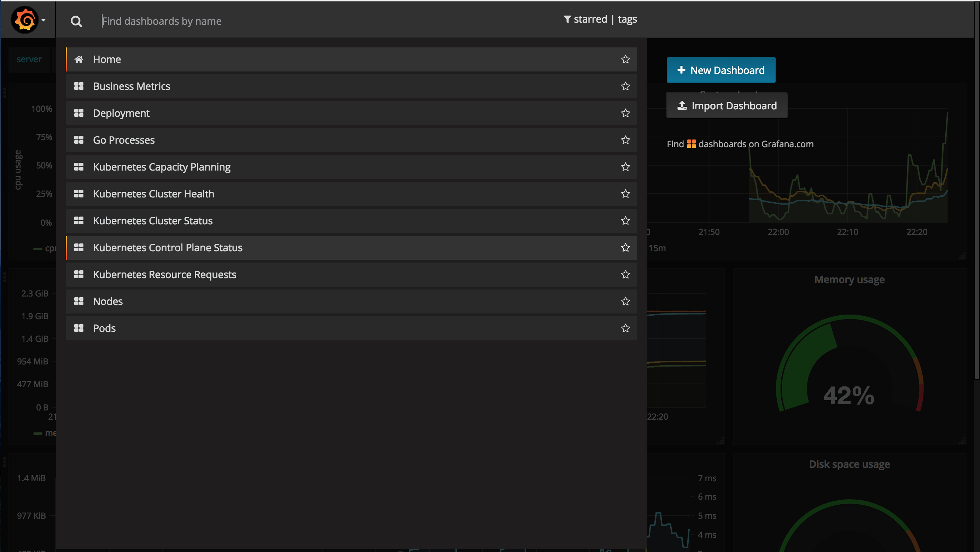Click the grid icon for Go Processes
980x552 pixels.
point(79,140)
